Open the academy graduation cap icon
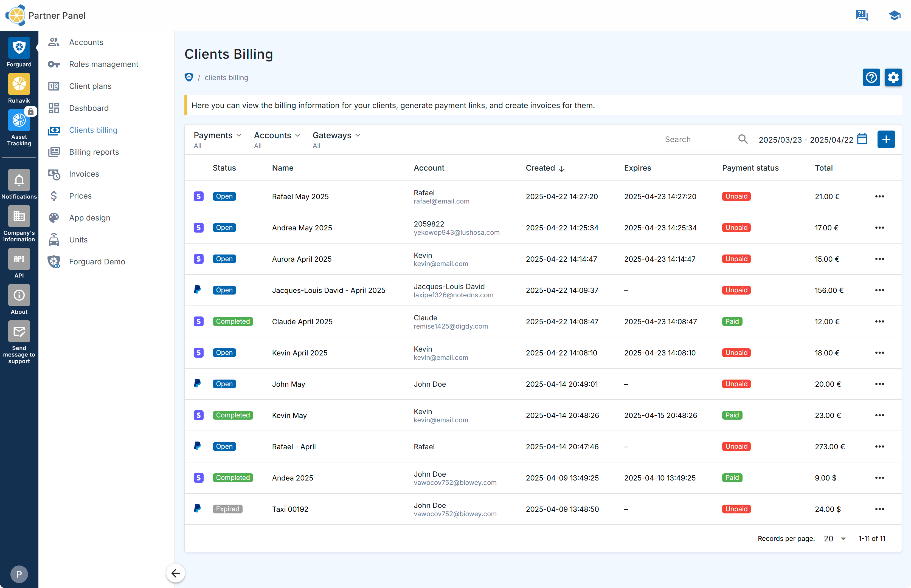 pos(894,15)
